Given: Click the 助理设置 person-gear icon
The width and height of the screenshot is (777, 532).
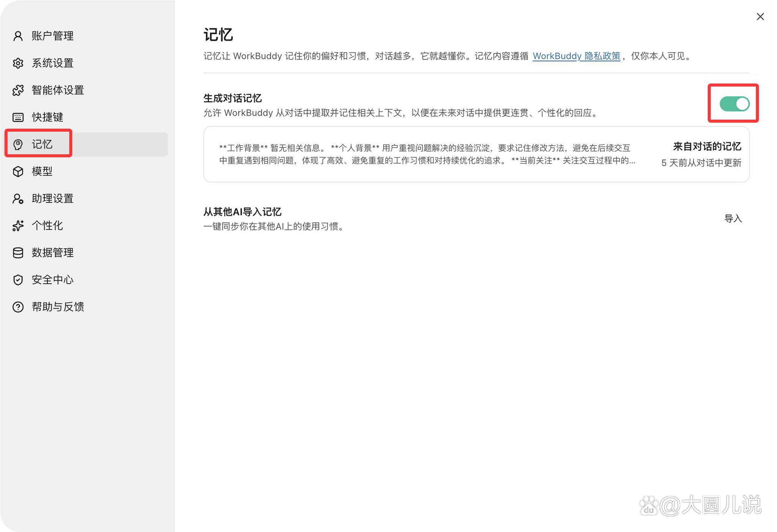Looking at the screenshot, I should (x=18, y=199).
